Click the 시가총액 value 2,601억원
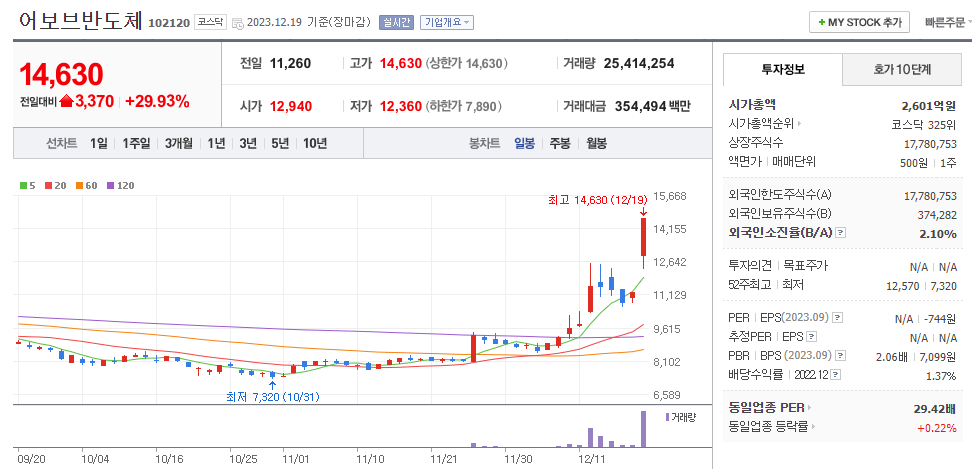 click(929, 105)
